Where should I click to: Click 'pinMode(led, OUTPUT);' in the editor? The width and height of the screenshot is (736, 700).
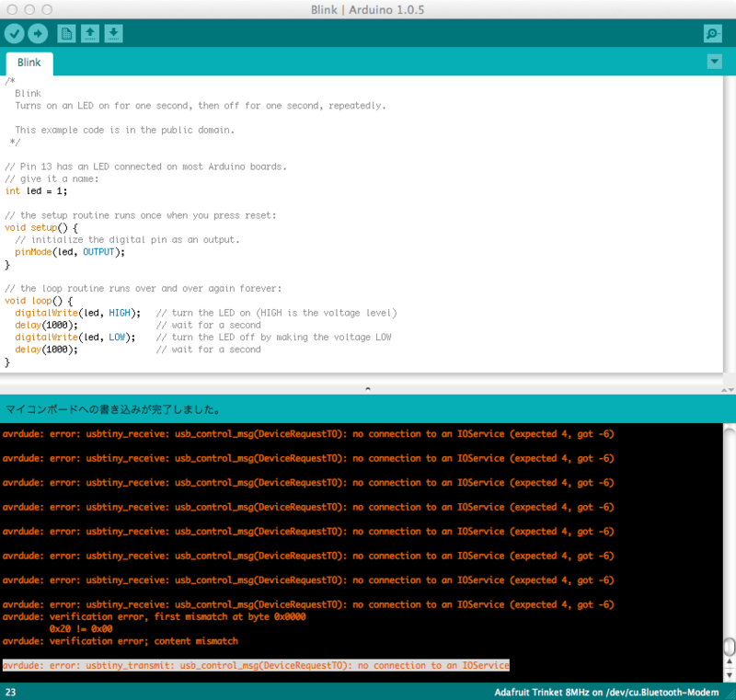70,252
